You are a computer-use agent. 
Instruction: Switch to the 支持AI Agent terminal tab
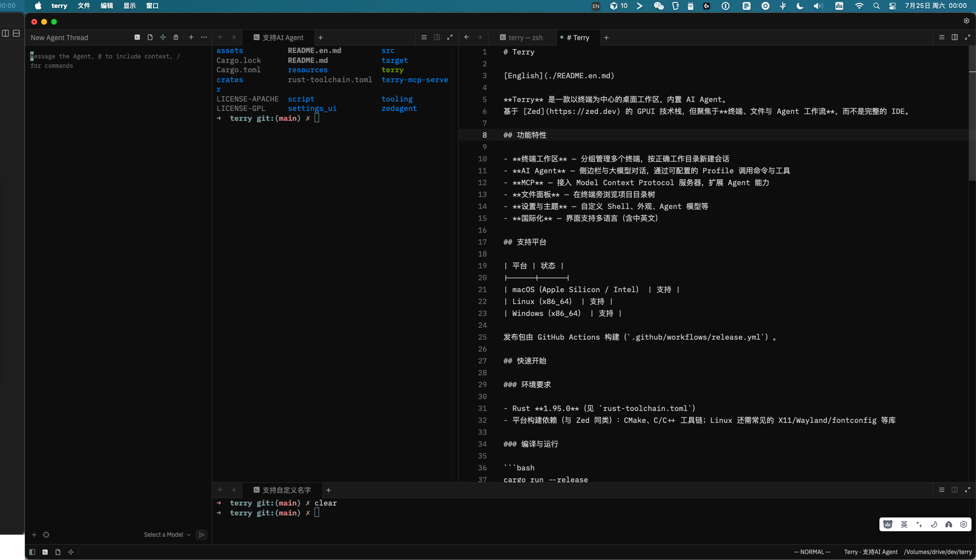point(278,38)
